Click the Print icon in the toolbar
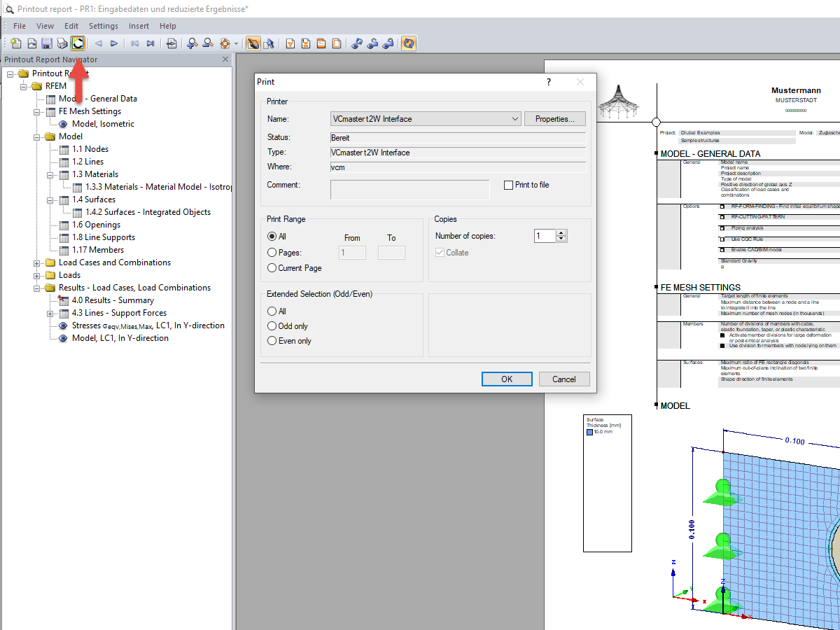 (62, 43)
